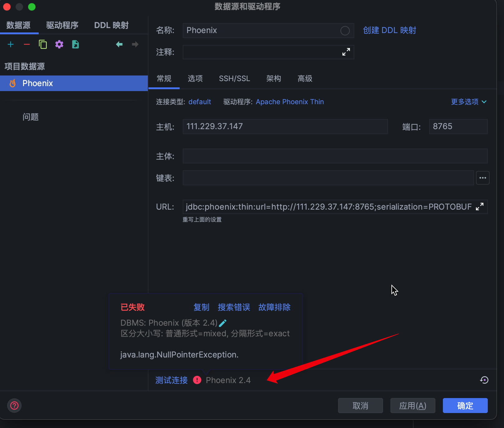Click the 项目数据源 section header
This screenshot has width=504, height=428.
tap(25, 66)
